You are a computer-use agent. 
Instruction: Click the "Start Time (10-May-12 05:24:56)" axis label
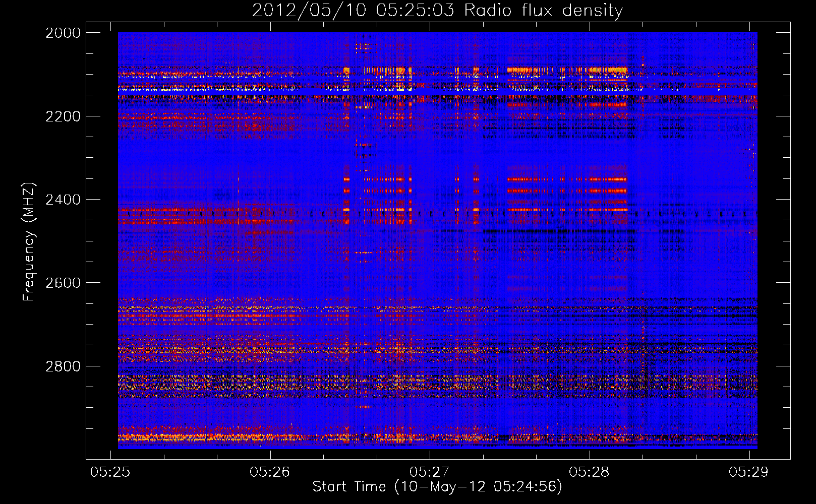[x=437, y=487]
